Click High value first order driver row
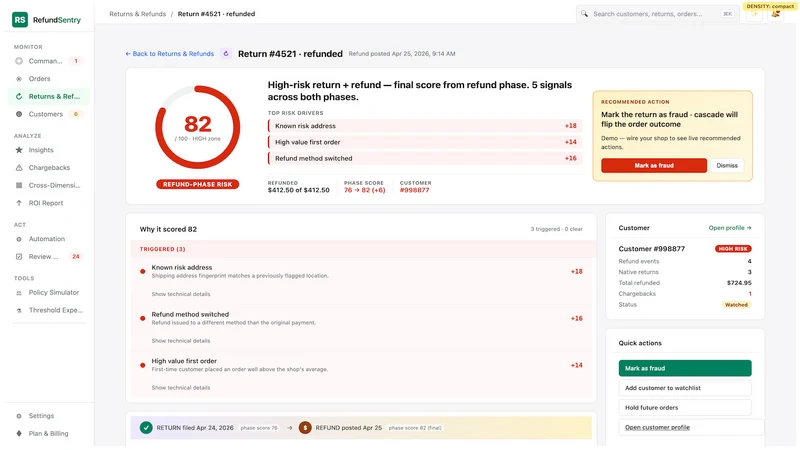The image size is (800, 450). [x=424, y=142]
